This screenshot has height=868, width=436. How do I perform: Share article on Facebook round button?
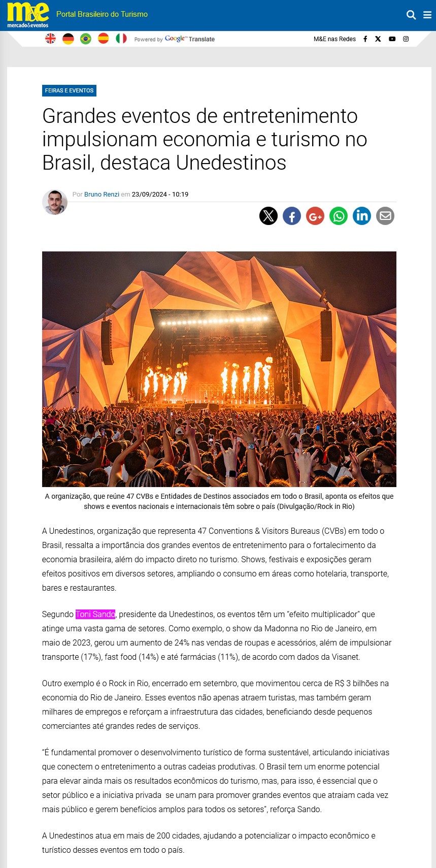pos(292,216)
